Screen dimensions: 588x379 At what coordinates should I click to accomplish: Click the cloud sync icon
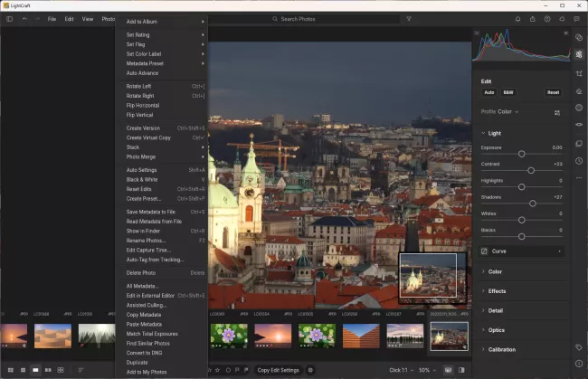(562, 19)
